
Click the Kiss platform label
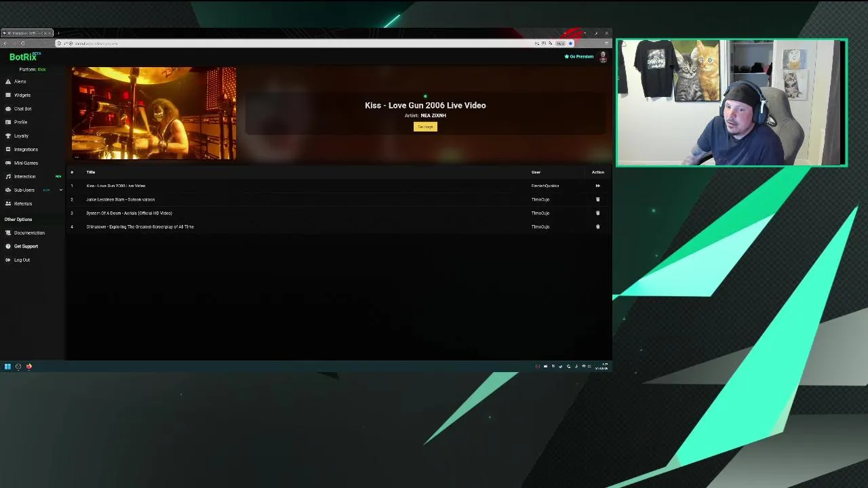click(x=42, y=69)
